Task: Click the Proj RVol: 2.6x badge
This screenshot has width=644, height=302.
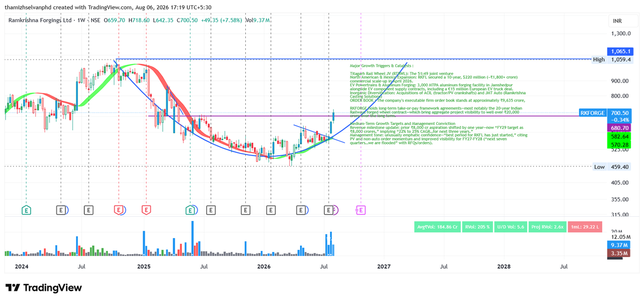Action: coord(547,227)
